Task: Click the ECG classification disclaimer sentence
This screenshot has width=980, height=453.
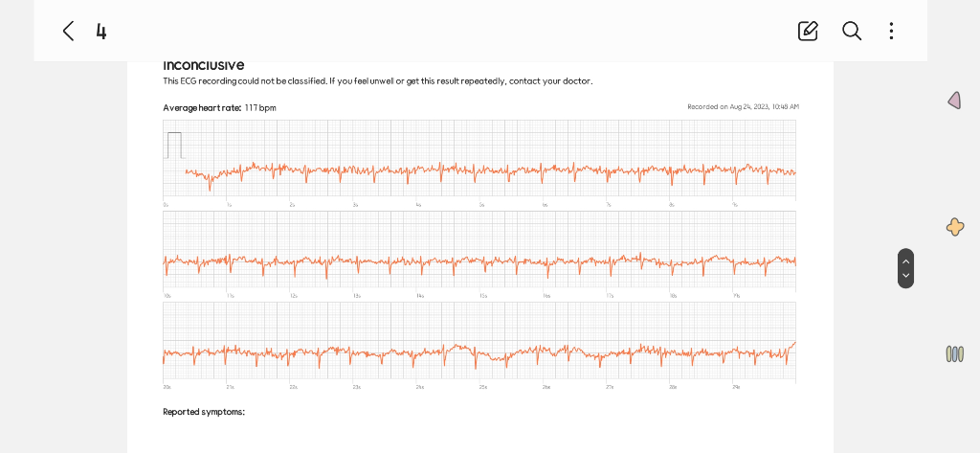Action: (377, 81)
